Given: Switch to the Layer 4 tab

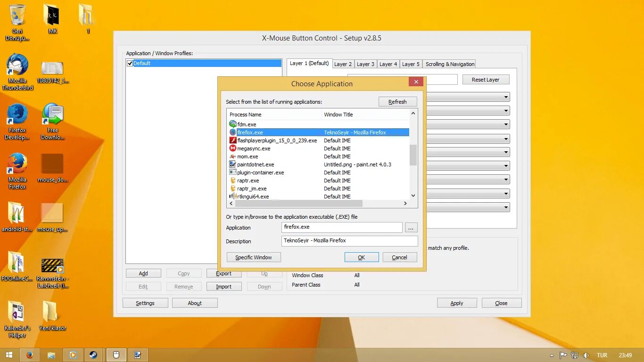Looking at the screenshot, I should coord(388,64).
